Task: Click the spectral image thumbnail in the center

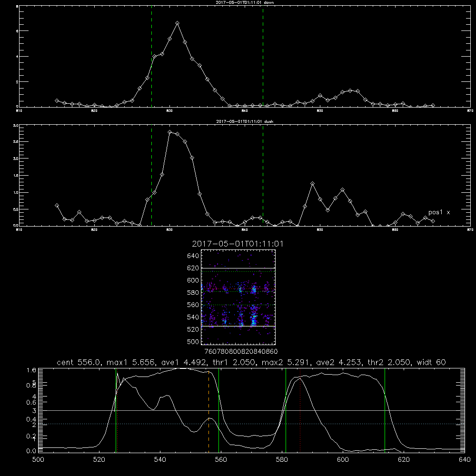Action: pos(238,297)
